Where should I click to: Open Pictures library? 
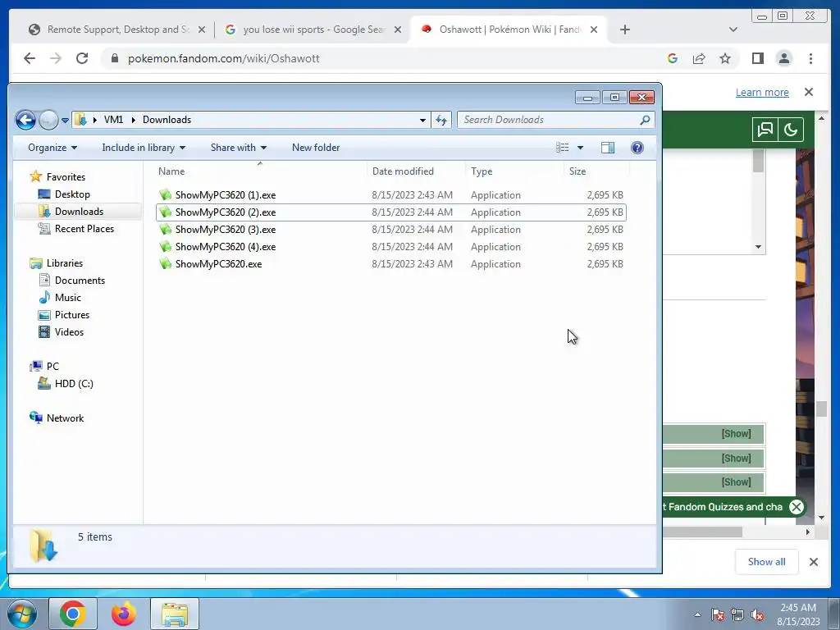click(72, 314)
